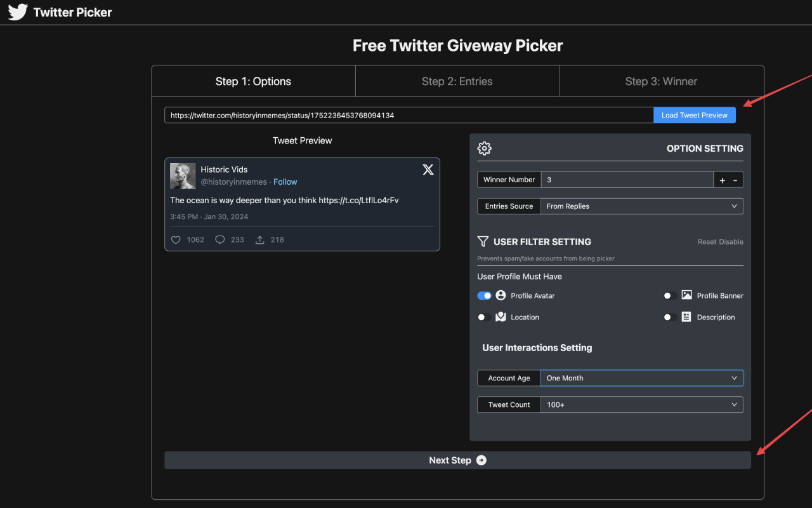Click the Twitter bird logo
Image resolution: width=812 pixels, height=508 pixels.
(x=18, y=12)
